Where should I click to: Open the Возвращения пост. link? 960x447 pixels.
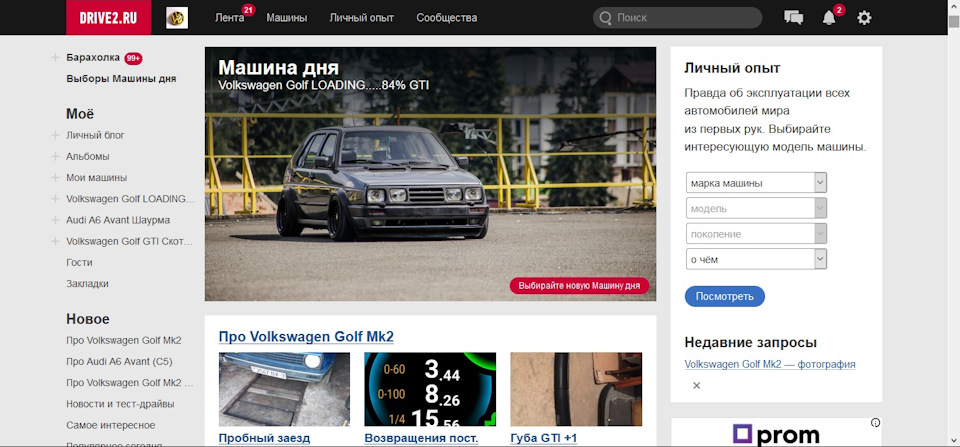(x=421, y=438)
